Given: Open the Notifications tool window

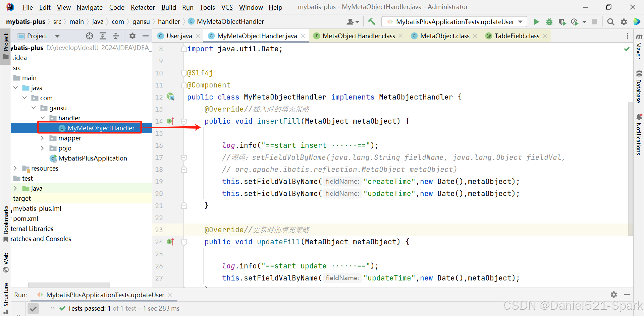Looking at the screenshot, I should click(639, 134).
